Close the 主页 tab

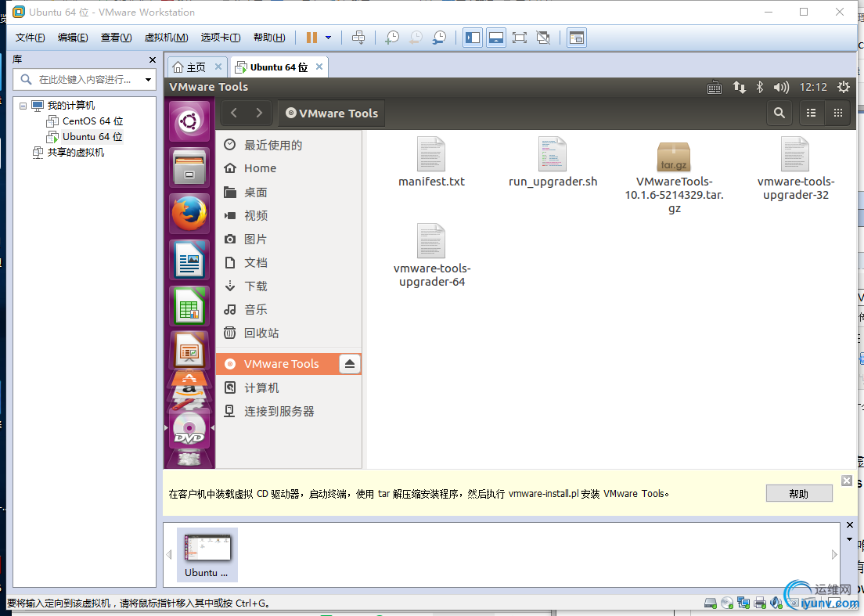pyautogui.click(x=218, y=67)
